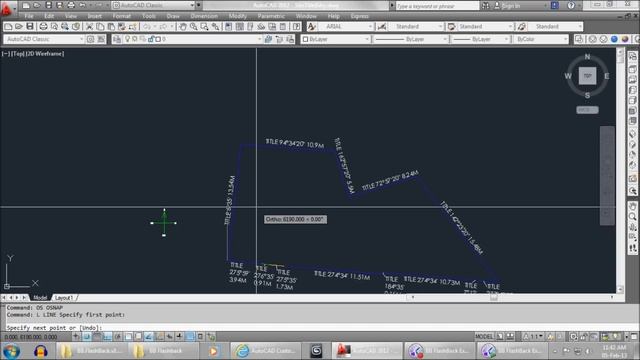Click the Cut scissors icon

pyautogui.click(x=89, y=27)
